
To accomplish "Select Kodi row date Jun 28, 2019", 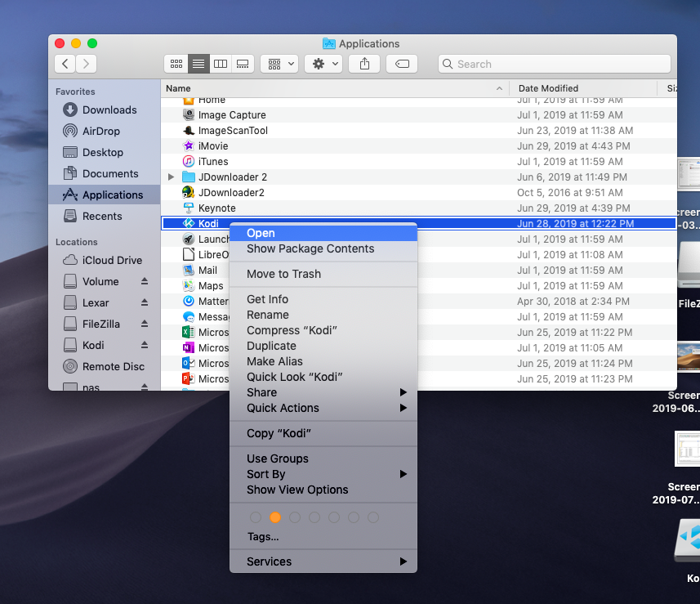I will pos(575,223).
